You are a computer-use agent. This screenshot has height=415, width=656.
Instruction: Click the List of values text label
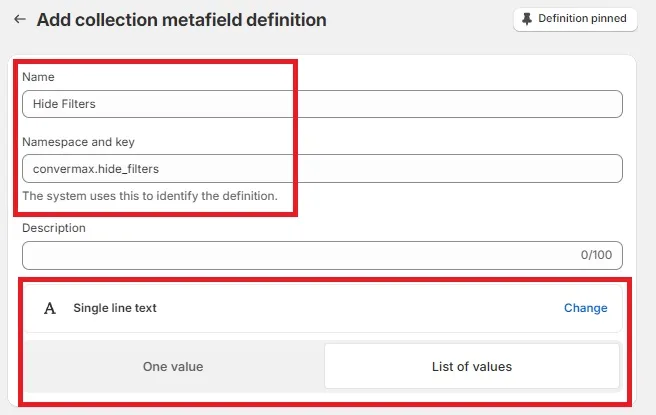(x=472, y=366)
